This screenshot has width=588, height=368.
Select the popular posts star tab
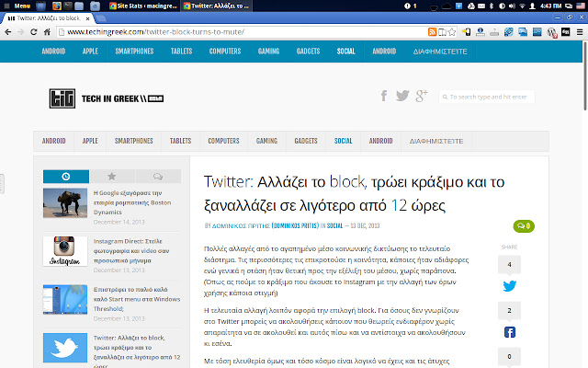tap(112, 176)
